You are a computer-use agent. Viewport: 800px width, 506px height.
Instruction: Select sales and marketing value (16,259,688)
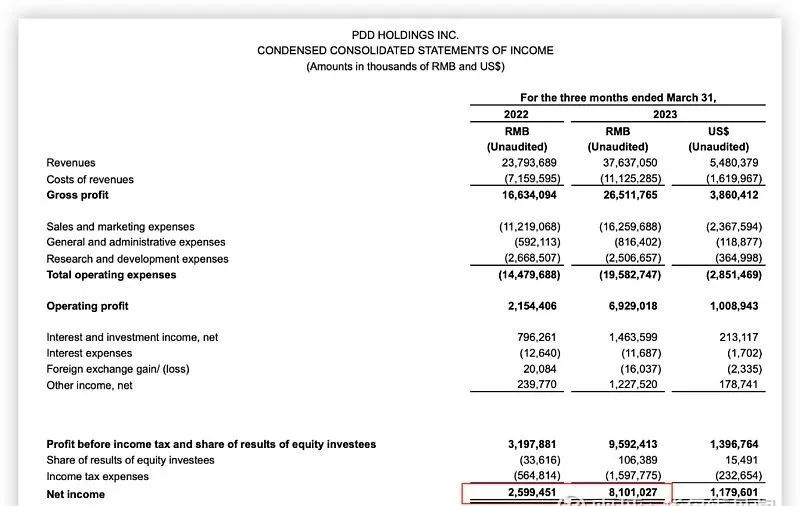tap(630, 226)
